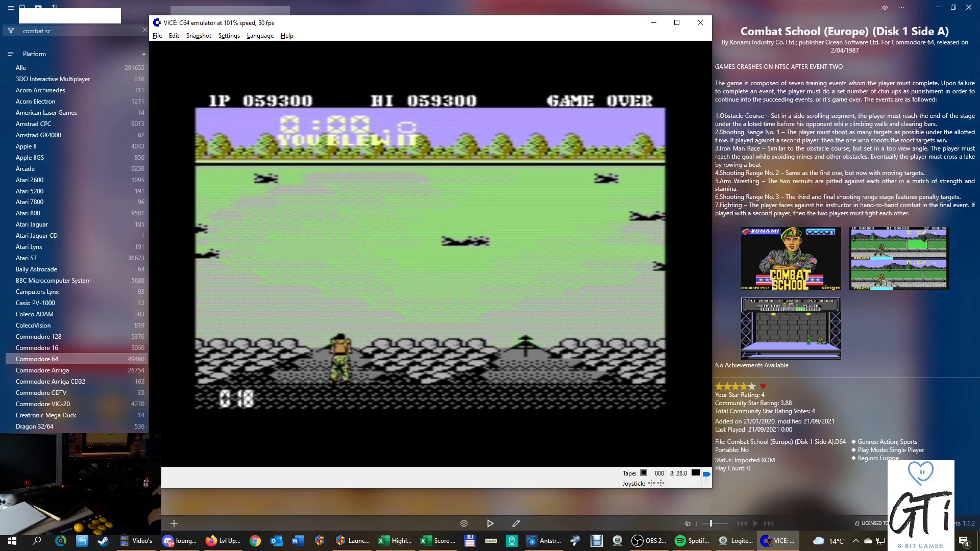Select the Atari ST platform entry

26,258
